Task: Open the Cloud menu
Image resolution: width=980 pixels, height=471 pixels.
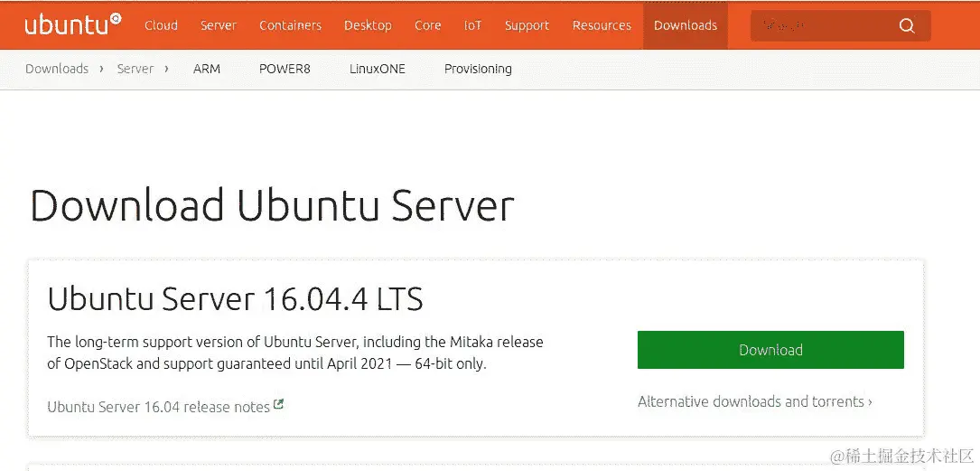Action: pyautogui.click(x=162, y=25)
